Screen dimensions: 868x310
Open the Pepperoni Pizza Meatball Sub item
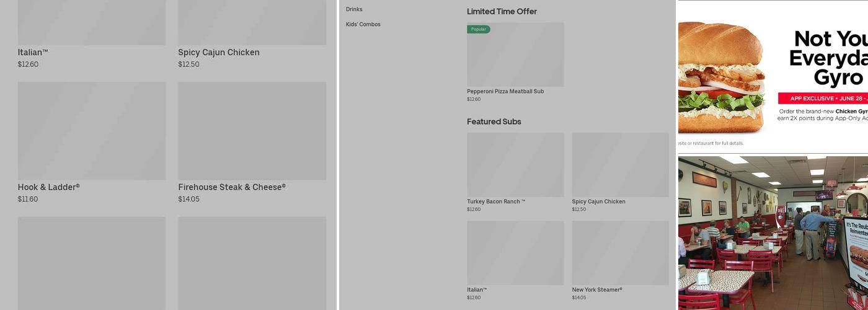(x=505, y=91)
